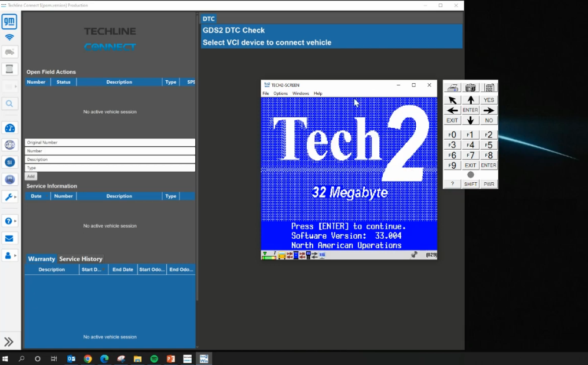Image resolution: width=588 pixels, height=365 pixels.
Task: Click the camera snapshot icon on keypad
Action: tap(470, 88)
